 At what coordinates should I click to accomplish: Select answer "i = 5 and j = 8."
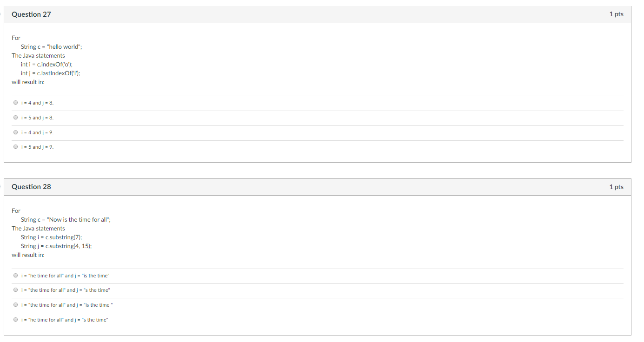coord(15,117)
